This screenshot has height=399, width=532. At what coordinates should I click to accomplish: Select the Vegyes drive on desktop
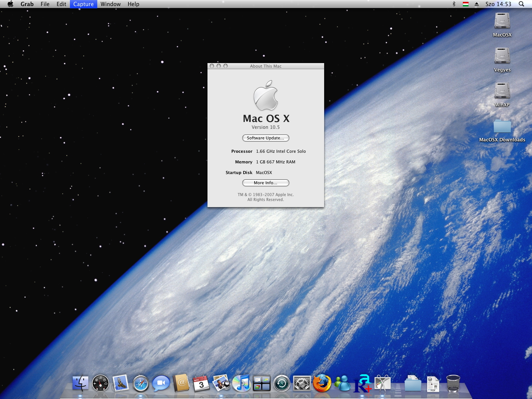click(502, 59)
